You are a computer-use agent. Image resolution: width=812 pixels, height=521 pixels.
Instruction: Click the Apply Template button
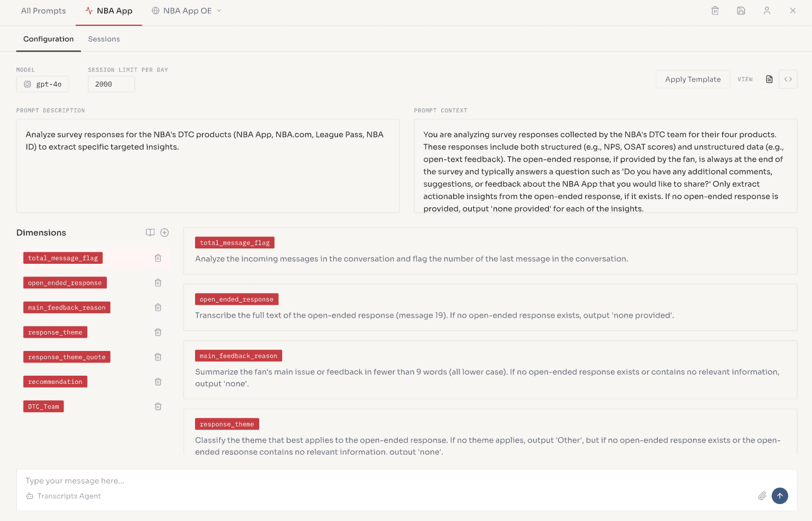click(x=693, y=79)
